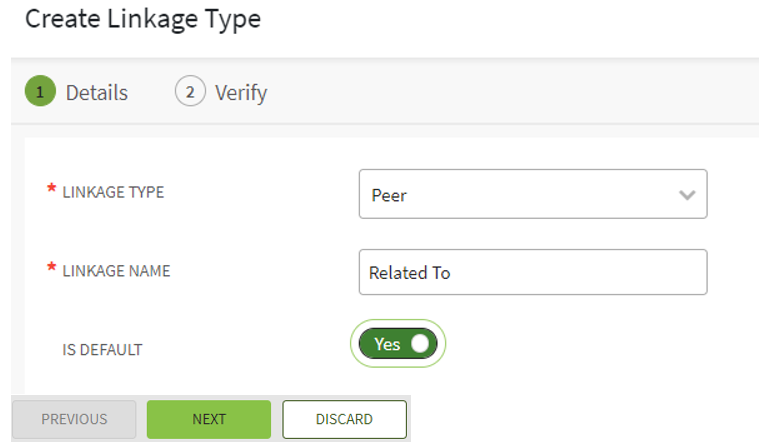Click the LINKAGE TYPE field label

tap(113, 192)
